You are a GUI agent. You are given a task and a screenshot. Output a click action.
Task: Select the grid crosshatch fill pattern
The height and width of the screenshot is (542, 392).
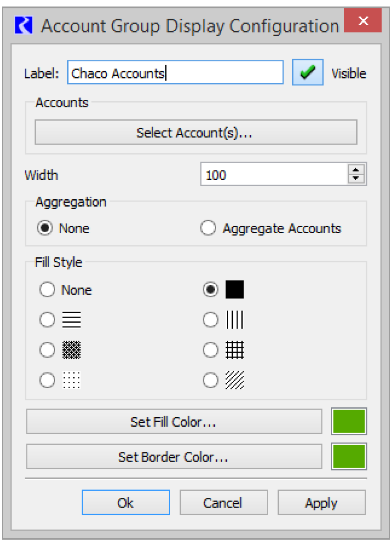pos(210,350)
